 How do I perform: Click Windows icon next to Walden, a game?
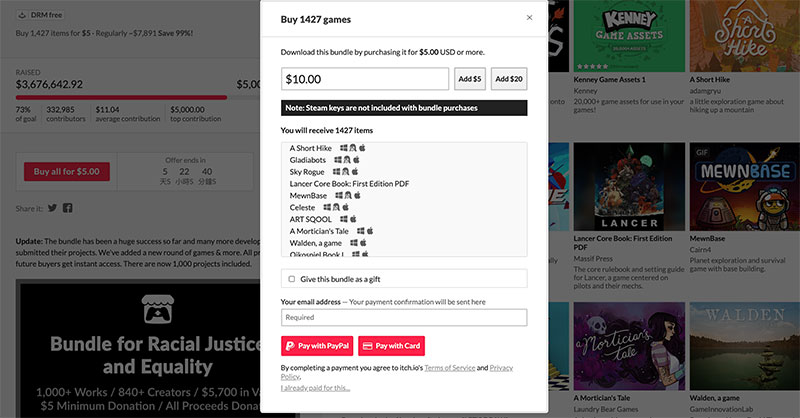click(x=354, y=243)
